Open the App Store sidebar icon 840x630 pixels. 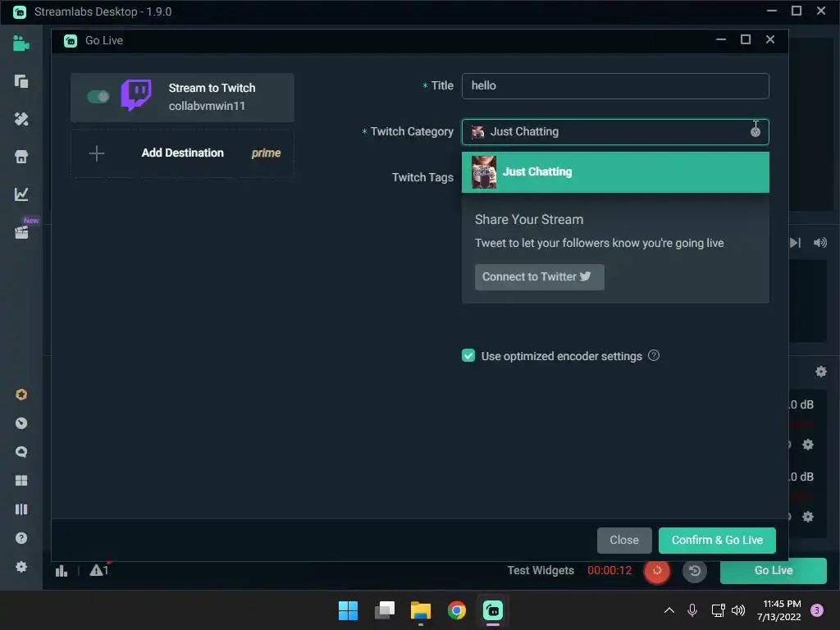coord(21,157)
